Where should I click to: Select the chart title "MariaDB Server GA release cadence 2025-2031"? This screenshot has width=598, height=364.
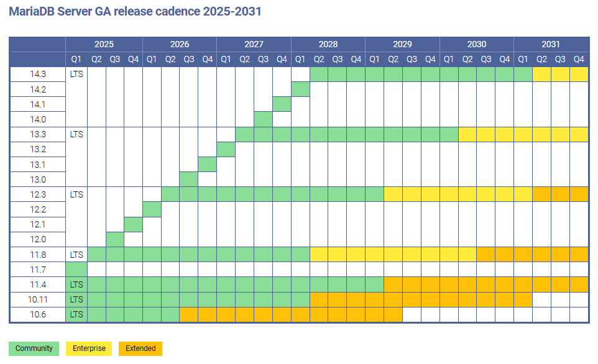[x=135, y=11]
